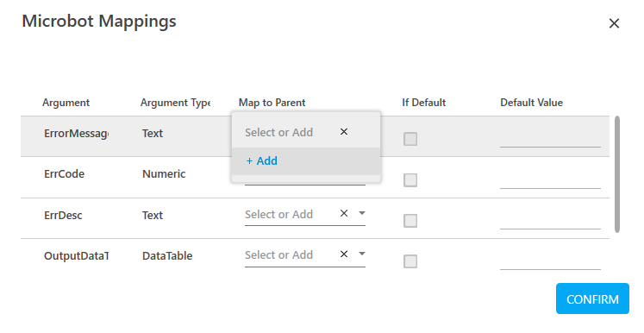Viewport: 644px width, 333px height.
Task: Click the Default Value field for OutputDataTable
Action: (550, 261)
